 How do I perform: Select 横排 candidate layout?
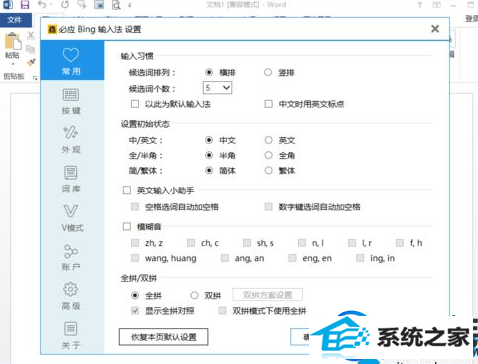[209, 72]
